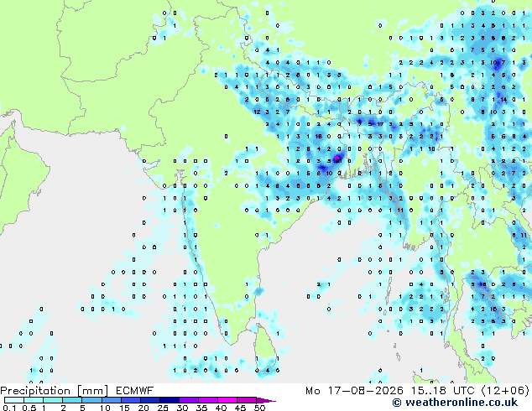Click the 5–10 mm legend color swatch
This screenshot has height=411, width=532.
point(91,400)
